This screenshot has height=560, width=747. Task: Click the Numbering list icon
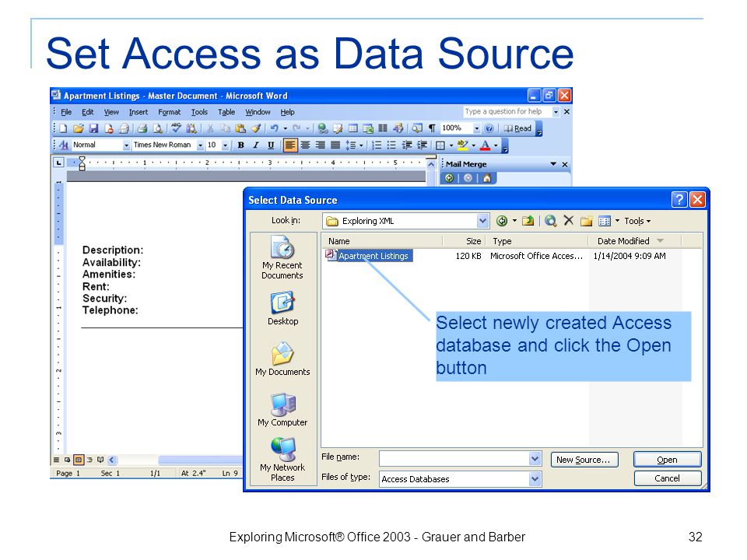point(377,145)
